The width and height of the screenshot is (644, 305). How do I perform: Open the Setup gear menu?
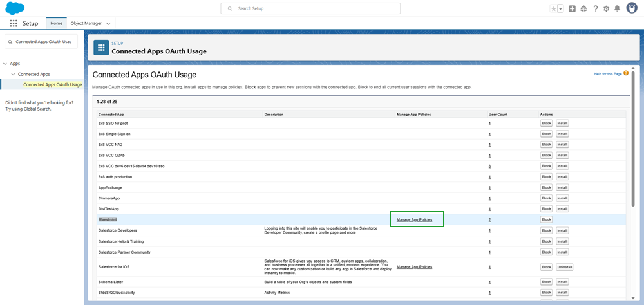(x=606, y=8)
